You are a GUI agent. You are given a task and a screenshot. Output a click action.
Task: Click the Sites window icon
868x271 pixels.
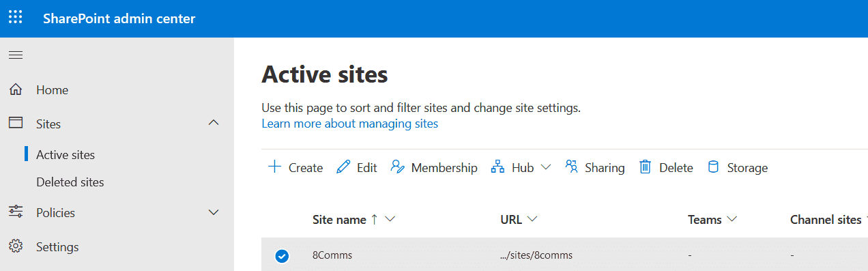[x=16, y=123]
